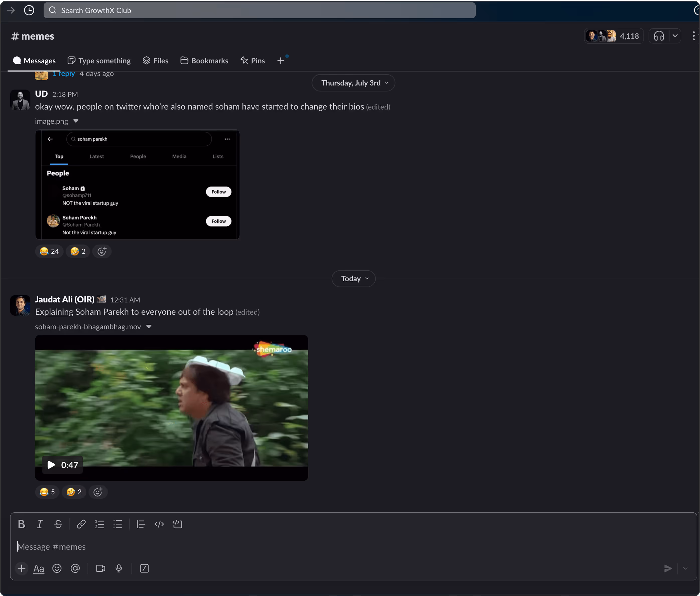Toggle the joy emoji reaction with 5
The image size is (700, 596).
tap(47, 492)
